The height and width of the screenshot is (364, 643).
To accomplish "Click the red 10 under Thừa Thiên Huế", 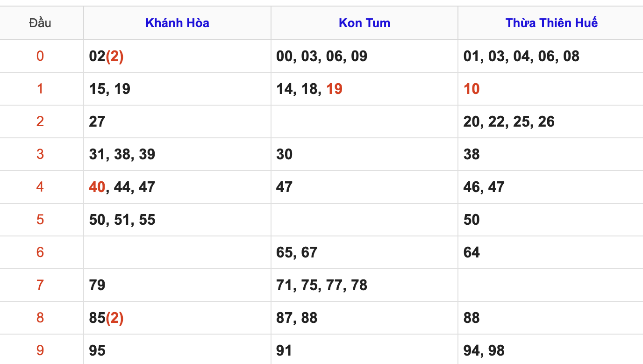I will click(472, 89).
